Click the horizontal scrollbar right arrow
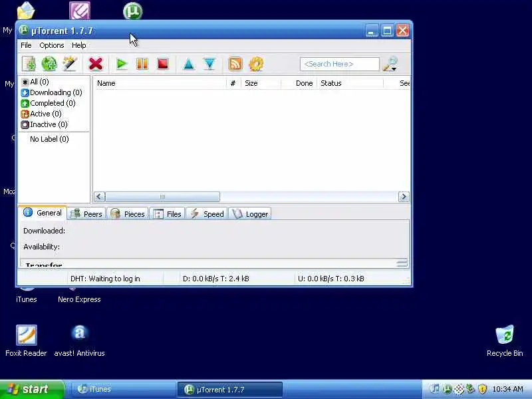 [x=404, y=197]
